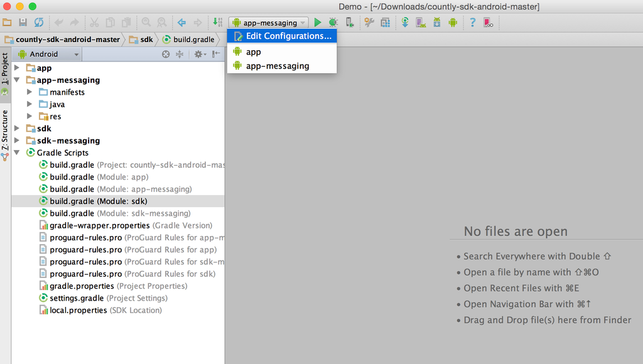Screen dimensions: 643x364
Task: Open the app-messaging run configuration dropdown
Action: [x=269, y=23]
